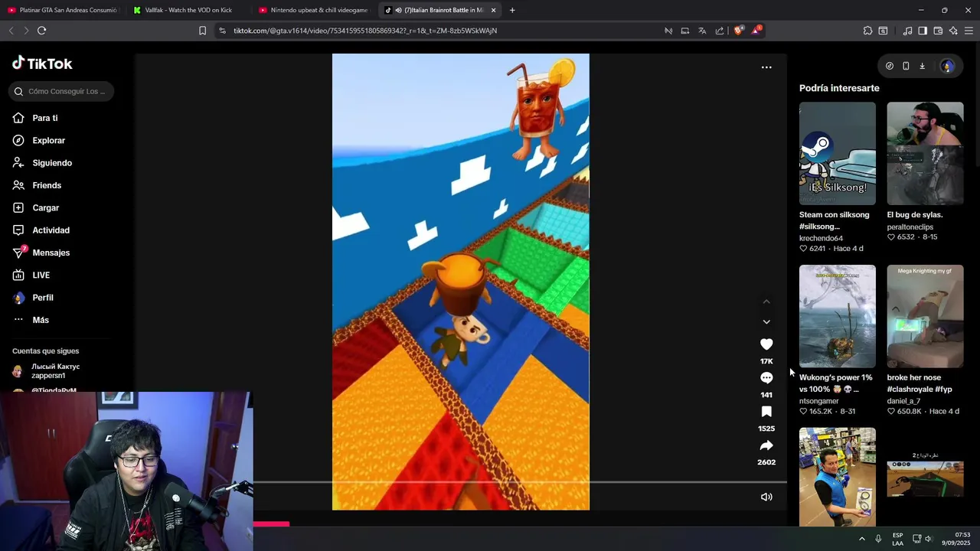The image size is (980, 551).
Task: Click the taskbar microphone icon
Action: [x=878, y=539]
